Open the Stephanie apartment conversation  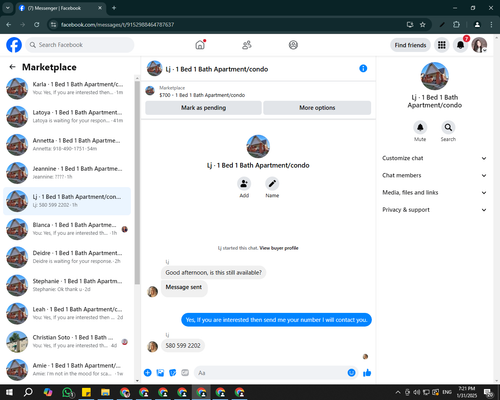(x=67, y=285)
